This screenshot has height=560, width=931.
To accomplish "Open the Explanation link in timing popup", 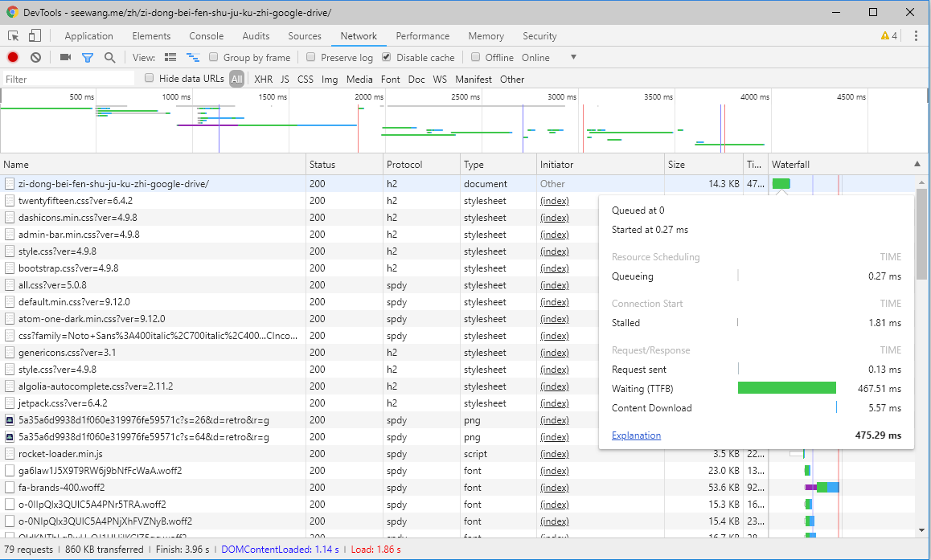I will 636,435.
